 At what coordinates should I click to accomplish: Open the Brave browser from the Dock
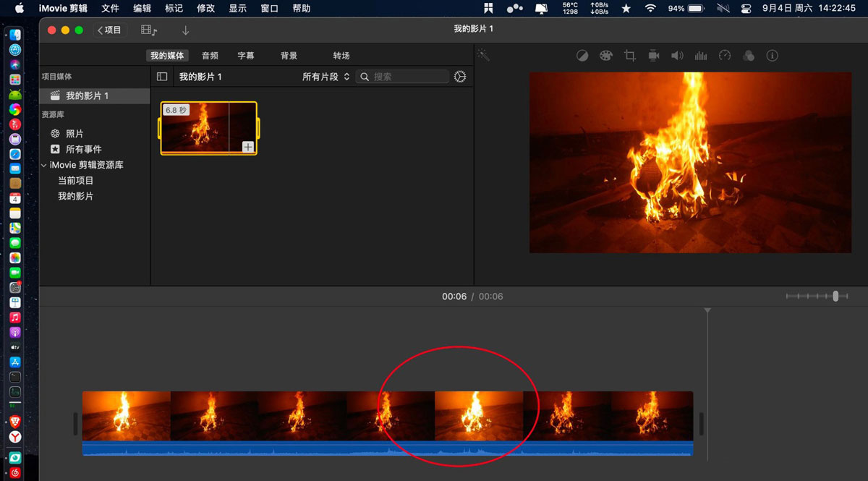point(14,421)
